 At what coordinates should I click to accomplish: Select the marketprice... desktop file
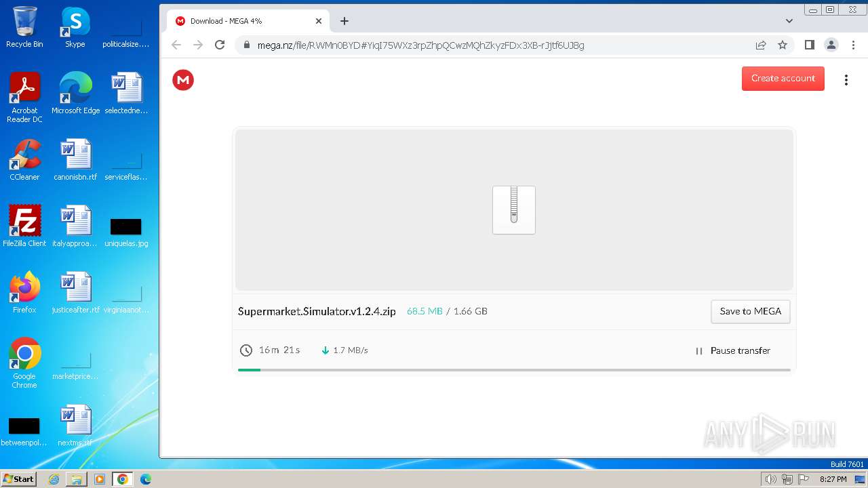click(x=75, y=365)
